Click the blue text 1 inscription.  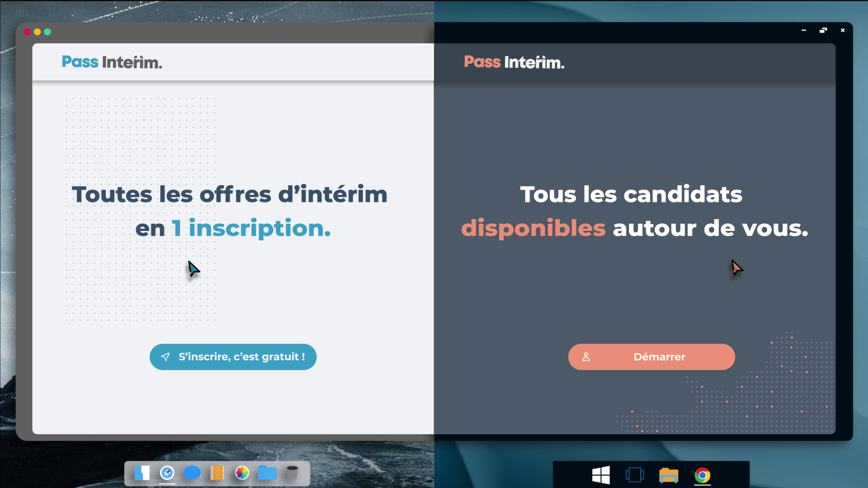point(251,228)
